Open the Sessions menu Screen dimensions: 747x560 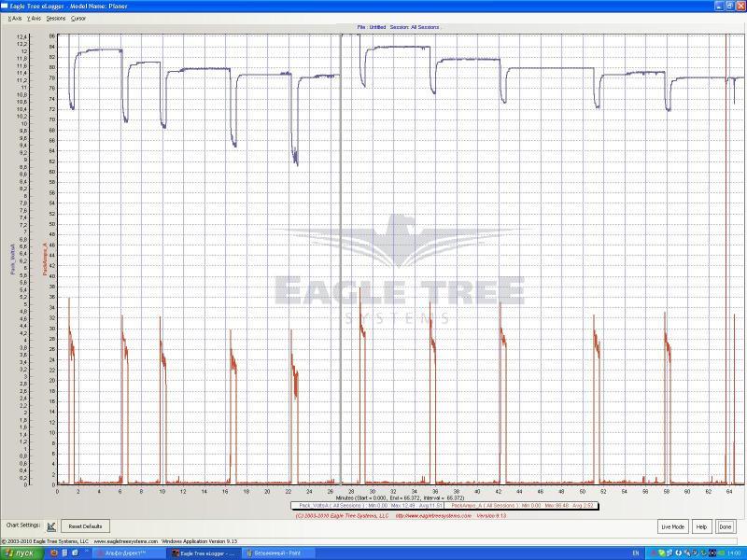56,18
